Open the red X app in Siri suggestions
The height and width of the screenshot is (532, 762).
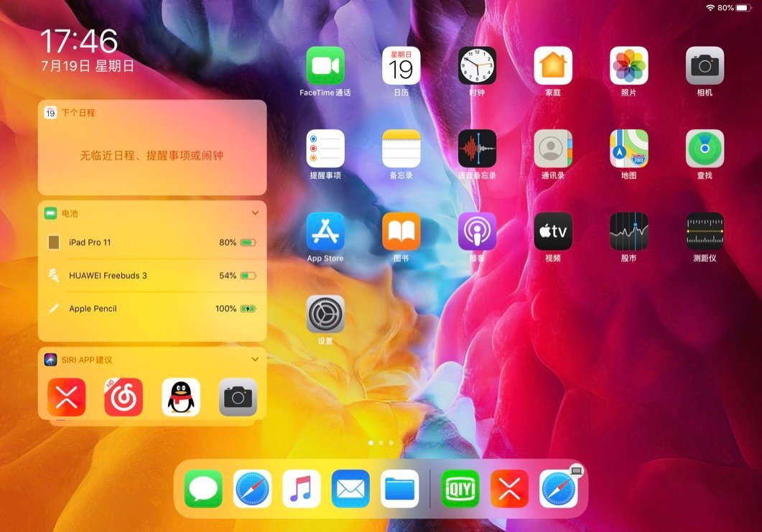pos(67,398)
